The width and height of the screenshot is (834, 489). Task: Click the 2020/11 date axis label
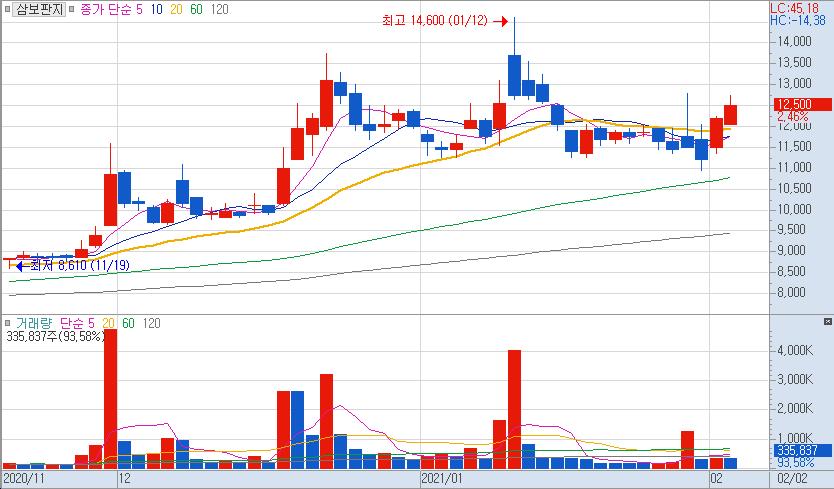pos(23,478)
